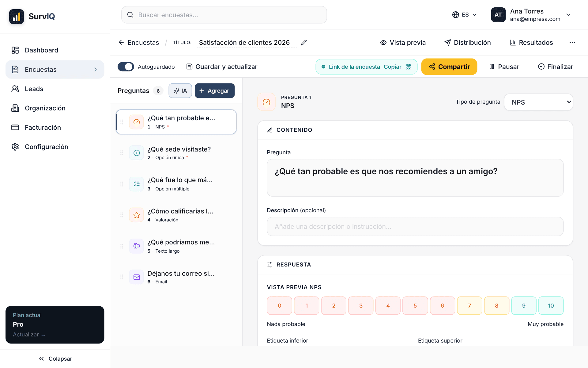Expand the Ana Torres account menu
Image resolution: width=588 pixels, height=368 pixels.
[568, 15]
